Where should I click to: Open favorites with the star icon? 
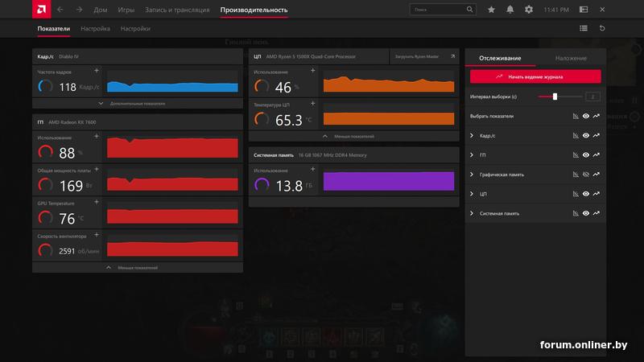(x=491, y=10)
